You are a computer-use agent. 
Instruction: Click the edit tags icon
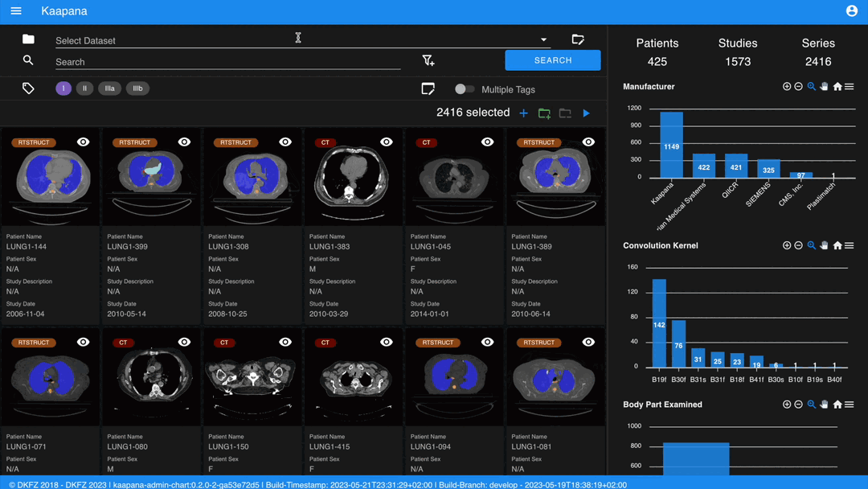point(428,88)
